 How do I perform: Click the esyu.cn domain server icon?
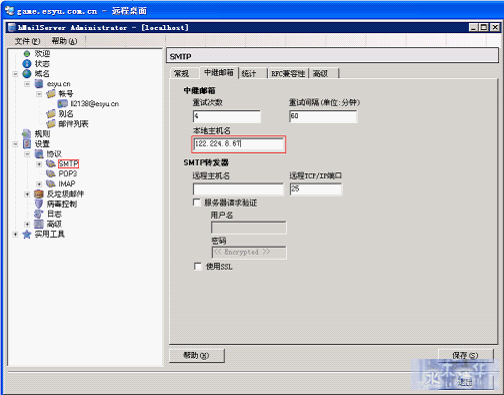coord(39,84)
